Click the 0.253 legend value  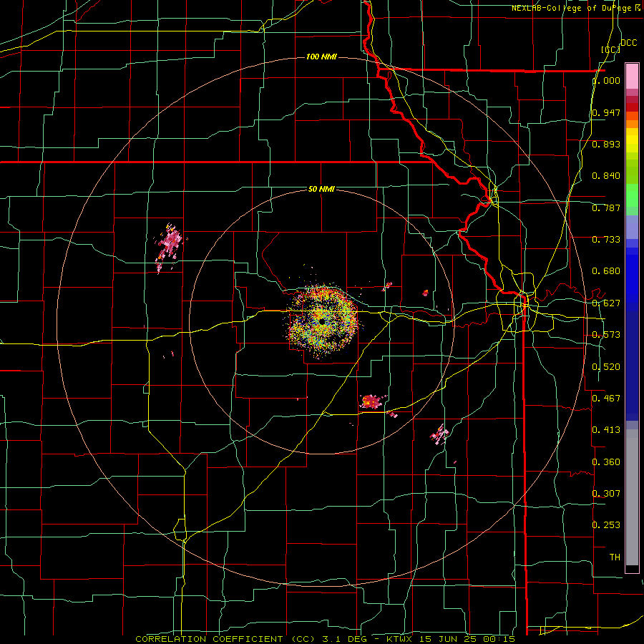coord(606,525)
